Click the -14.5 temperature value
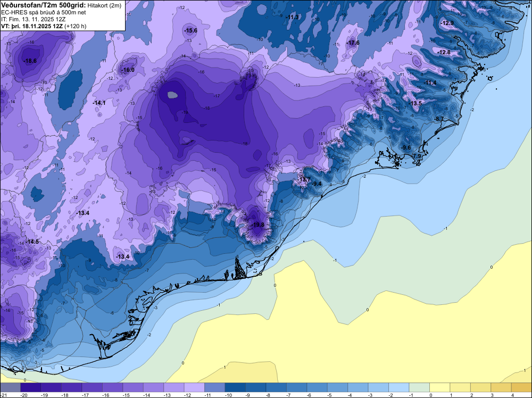This screenshot has height=398, width=532. (x=32, y=242)
